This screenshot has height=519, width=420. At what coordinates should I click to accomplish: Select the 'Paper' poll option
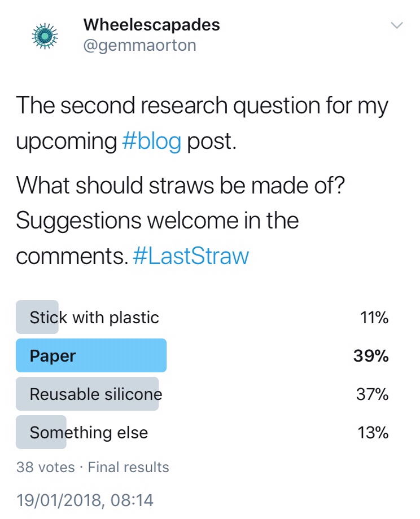(x=53, y=356)
